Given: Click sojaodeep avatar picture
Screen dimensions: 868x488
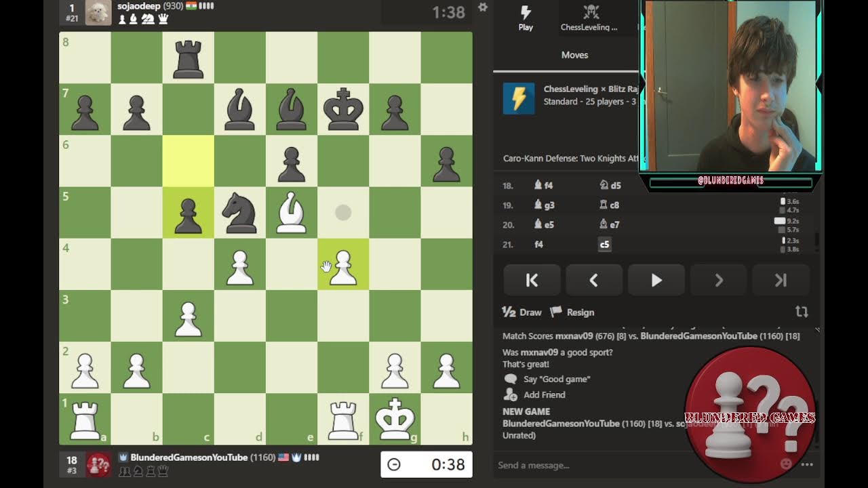Looking at the screenshot, I should point(98,12).
